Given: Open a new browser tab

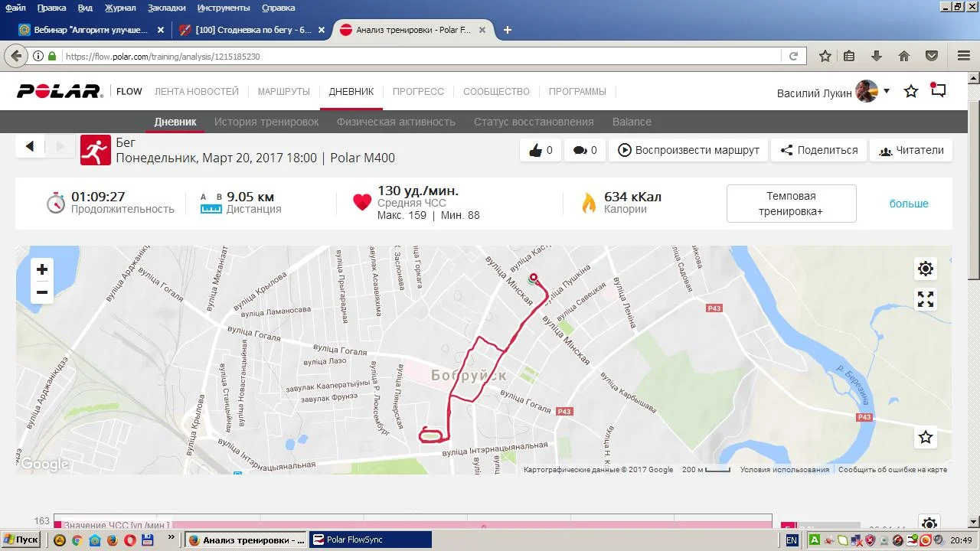Looking at the screenshot, I should 507,30.
